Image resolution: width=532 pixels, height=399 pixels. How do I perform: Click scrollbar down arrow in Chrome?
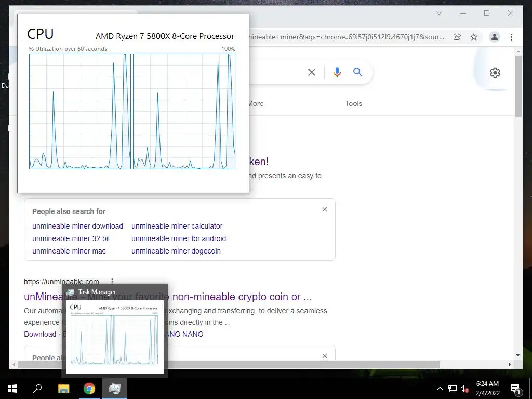pos(518,355)
